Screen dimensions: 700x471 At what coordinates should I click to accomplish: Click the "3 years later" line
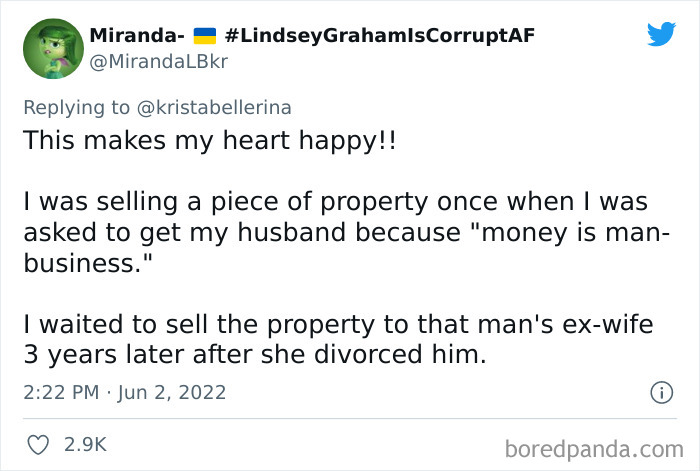click(254, 355)
